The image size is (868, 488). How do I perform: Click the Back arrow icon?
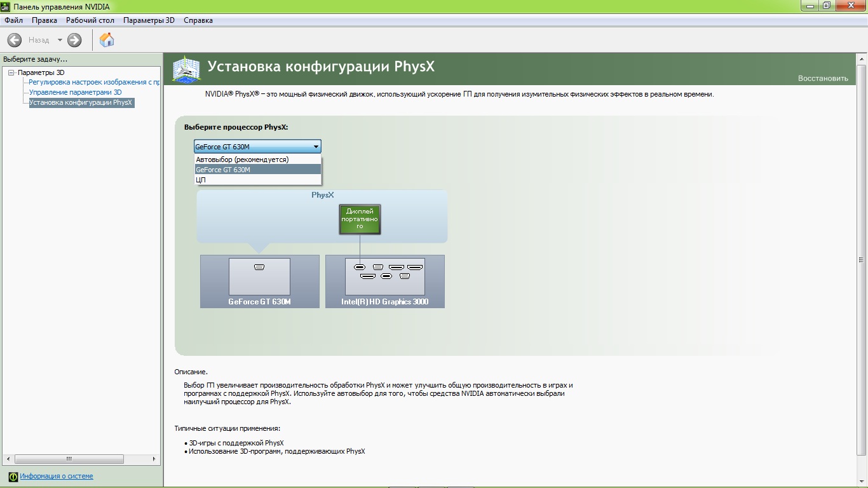tap(14, 40)
